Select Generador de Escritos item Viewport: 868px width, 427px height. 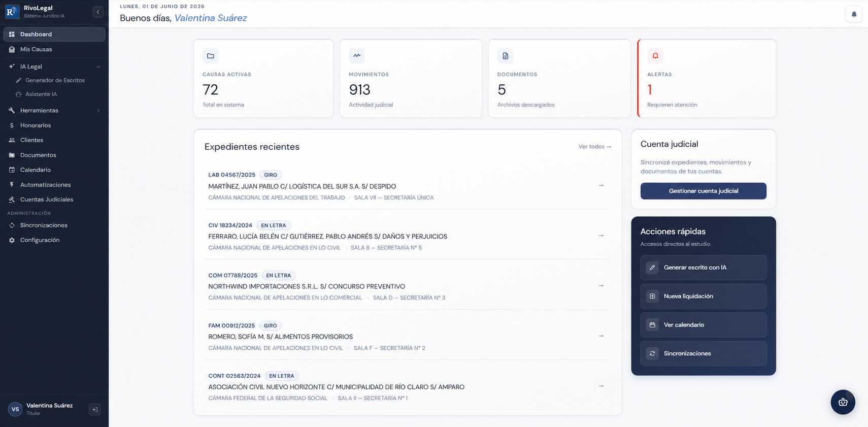54,80
